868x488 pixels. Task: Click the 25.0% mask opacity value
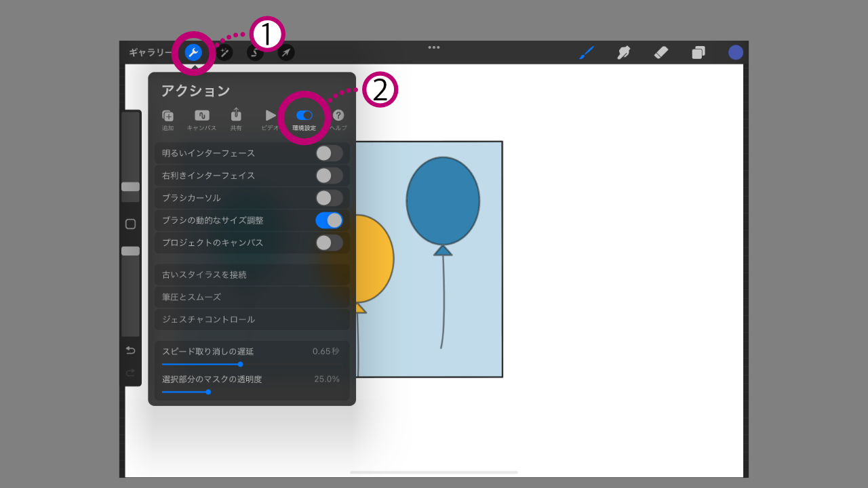click(327, 379)
